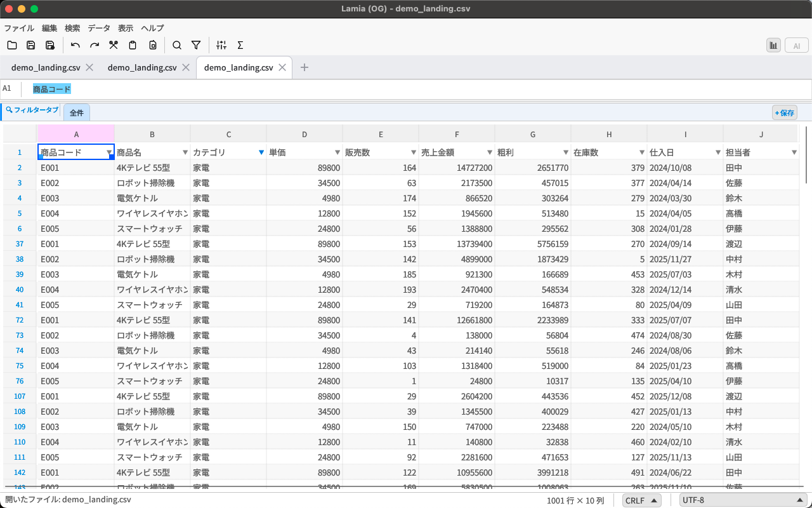Select column D header
Screen dimensions: 812x508
[x=304, y=134]
